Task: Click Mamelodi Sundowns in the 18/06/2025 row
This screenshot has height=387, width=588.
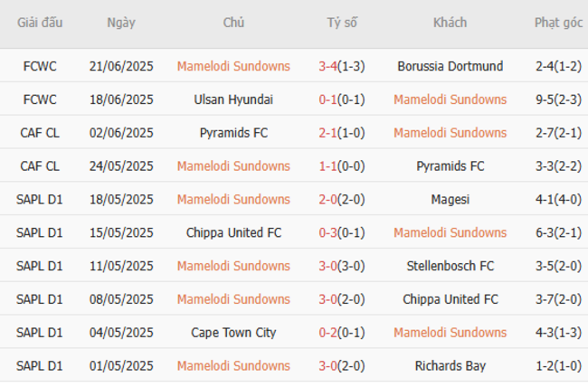Action: coord(450,99)
